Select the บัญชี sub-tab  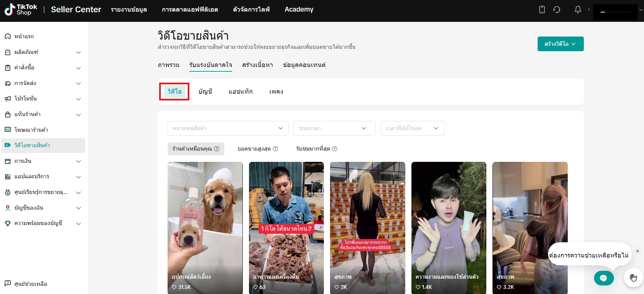coord(205,92)
